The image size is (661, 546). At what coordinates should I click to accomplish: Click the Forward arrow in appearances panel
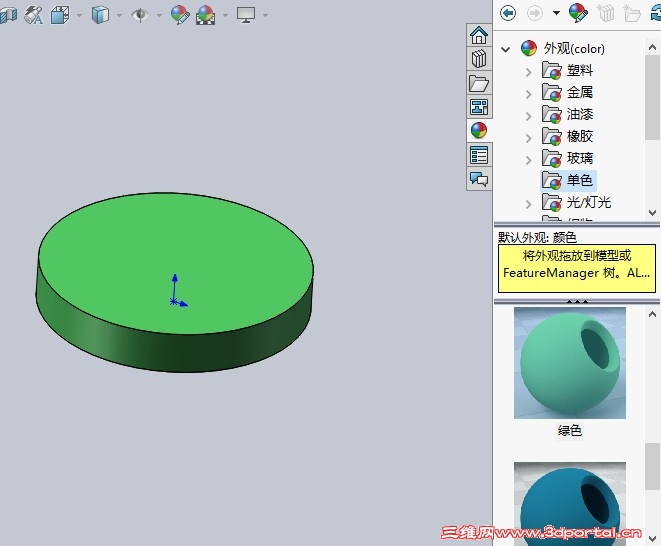point(535,13)
